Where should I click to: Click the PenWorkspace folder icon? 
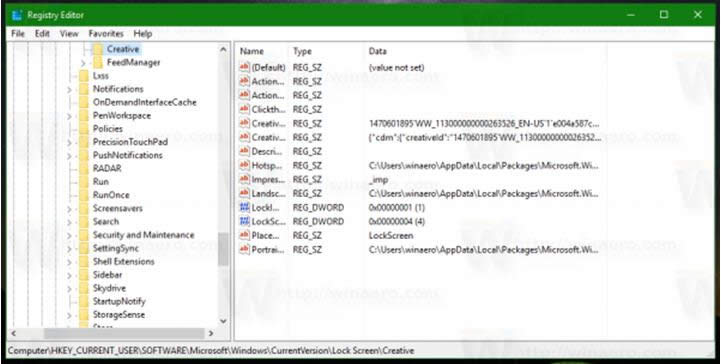click(x=84, y=115)
